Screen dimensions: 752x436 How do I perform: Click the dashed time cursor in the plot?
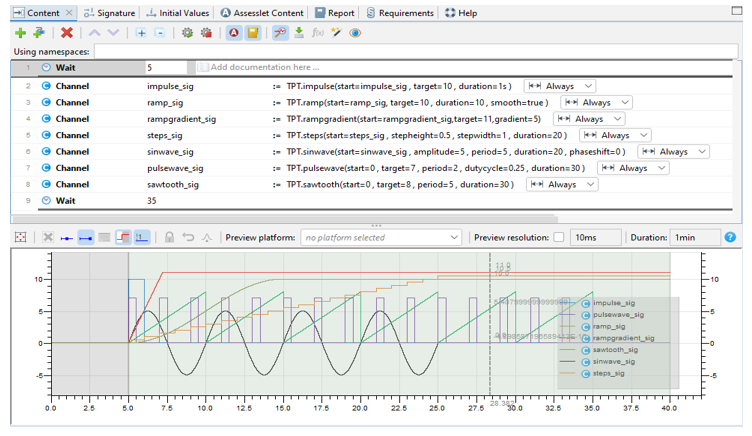coord(490,324)
